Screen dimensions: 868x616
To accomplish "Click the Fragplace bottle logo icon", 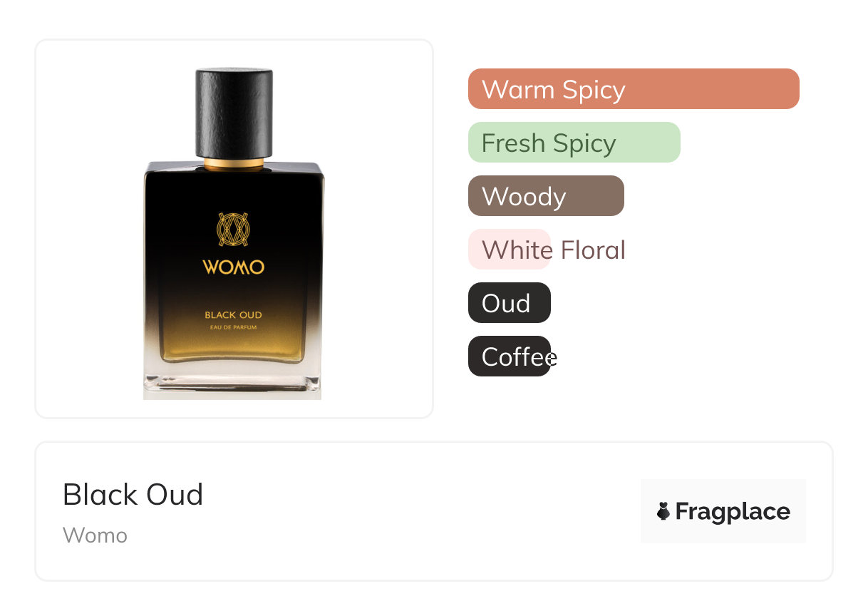I will tap(663, 511).
